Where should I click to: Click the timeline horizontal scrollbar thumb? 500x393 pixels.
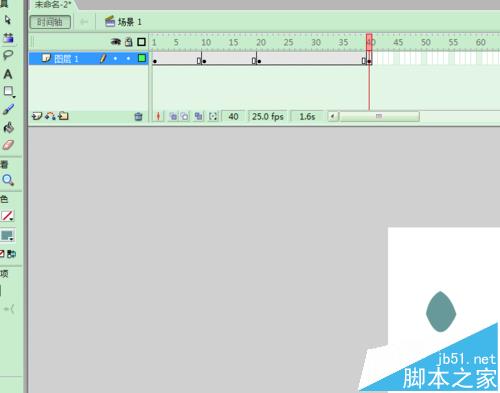pos(379,116)
